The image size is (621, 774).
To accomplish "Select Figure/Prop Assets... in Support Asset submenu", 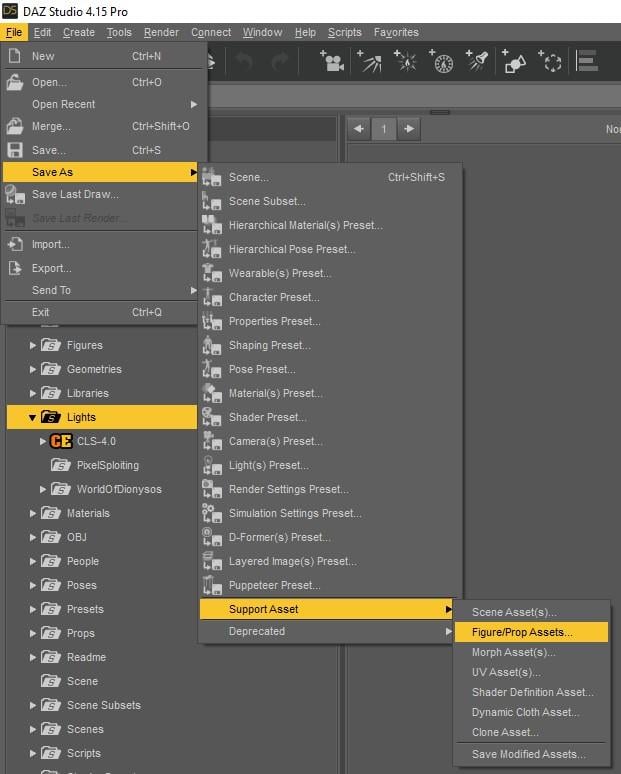I will click(x=531, y=632).
